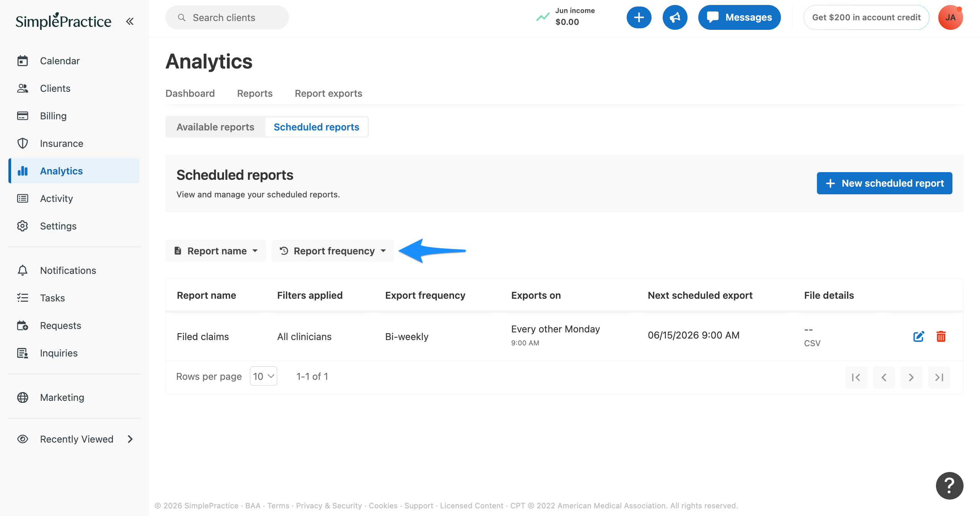The width and height of the screenshot is (980, 516).
Task: Open Marketing globe in sidebar
Action: pos(74,397)
